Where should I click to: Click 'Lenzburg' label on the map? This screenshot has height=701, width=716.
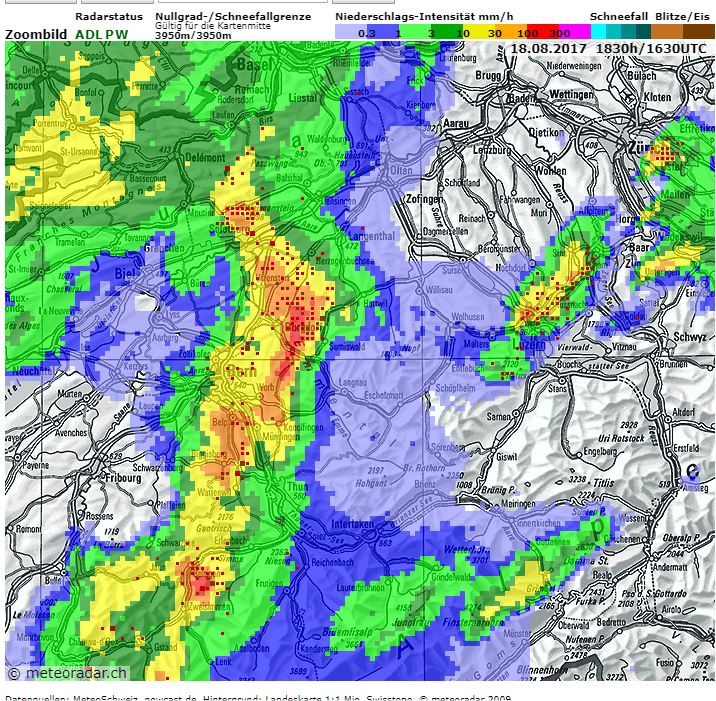click(492, 149)
